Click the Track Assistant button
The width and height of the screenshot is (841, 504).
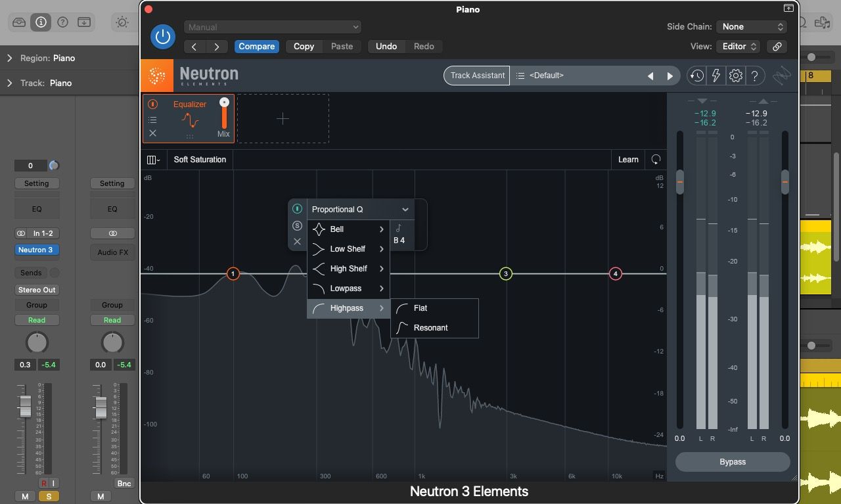(x=476, y=75)
